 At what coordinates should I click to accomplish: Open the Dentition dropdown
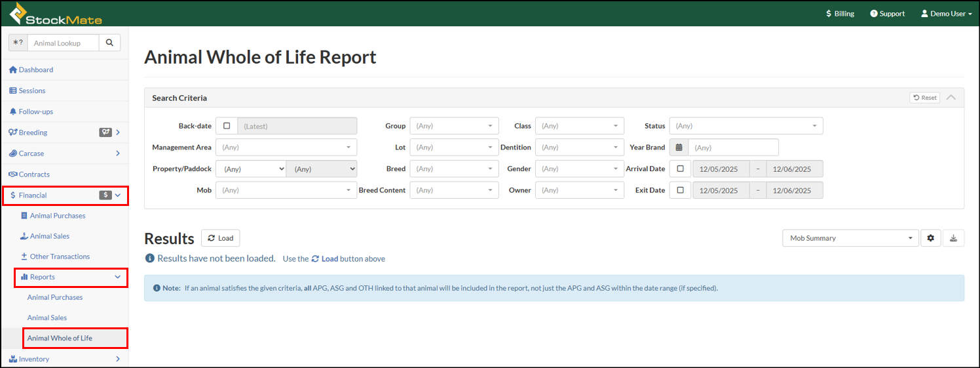[580, 148]
